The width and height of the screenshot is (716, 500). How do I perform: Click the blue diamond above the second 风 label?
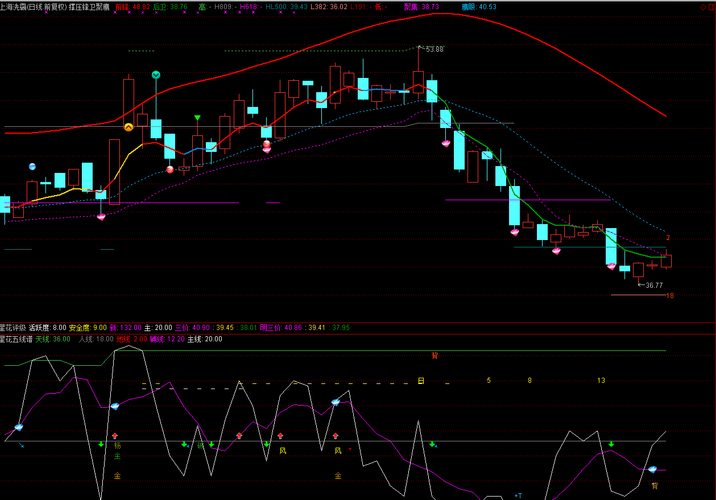[336, 402]
